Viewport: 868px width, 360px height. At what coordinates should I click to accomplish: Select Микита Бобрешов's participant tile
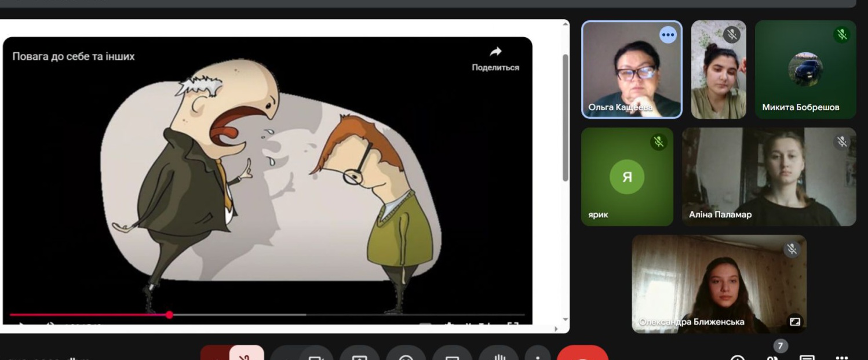[x=805, y=70]
